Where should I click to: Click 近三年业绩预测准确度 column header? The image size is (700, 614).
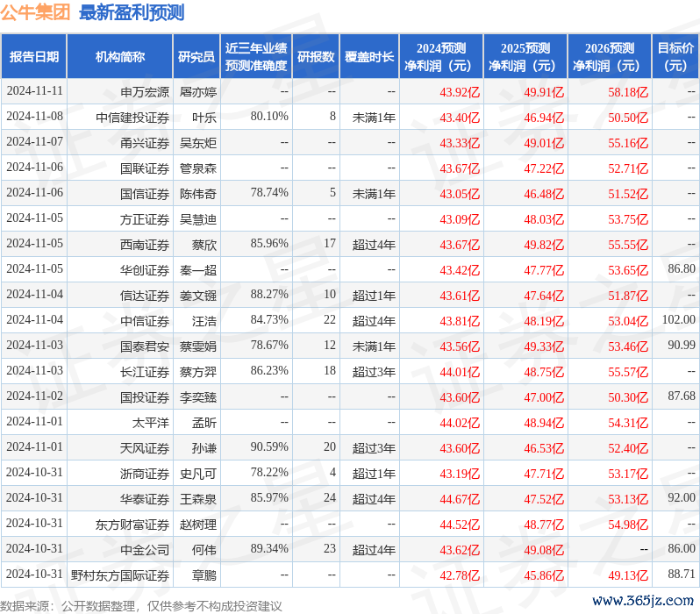(x=256, y=57)
